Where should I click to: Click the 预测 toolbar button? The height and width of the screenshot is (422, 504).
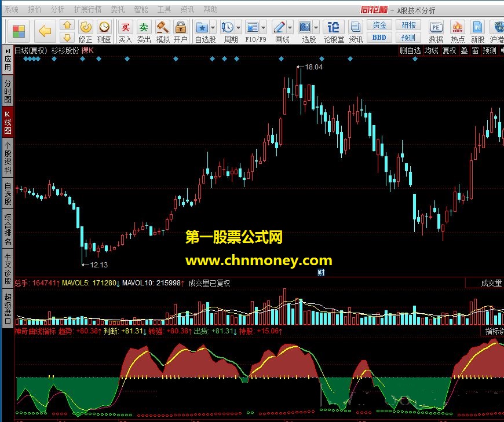[408, 38]
